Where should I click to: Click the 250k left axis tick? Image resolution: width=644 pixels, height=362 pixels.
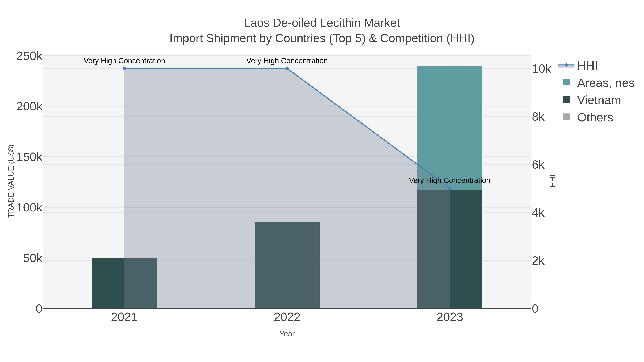[x=29, y=56]
